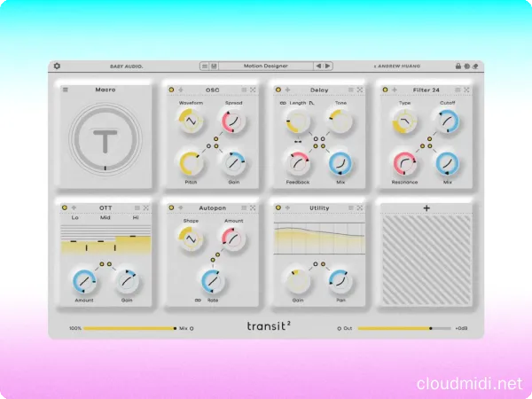Viewport: 532px width, 399px height.
Task: Toggle the OSC module power button
Action: pyautogui.click(x=171, y=90)
